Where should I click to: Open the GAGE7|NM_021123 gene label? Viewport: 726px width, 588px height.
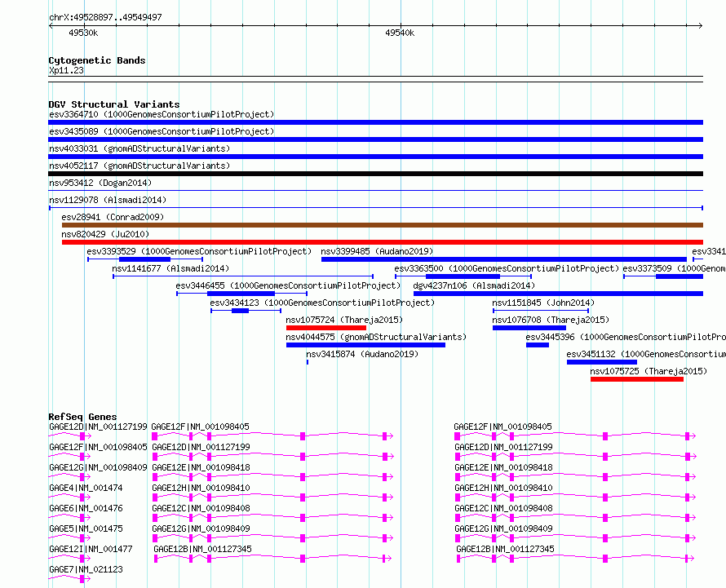[86, 569]
